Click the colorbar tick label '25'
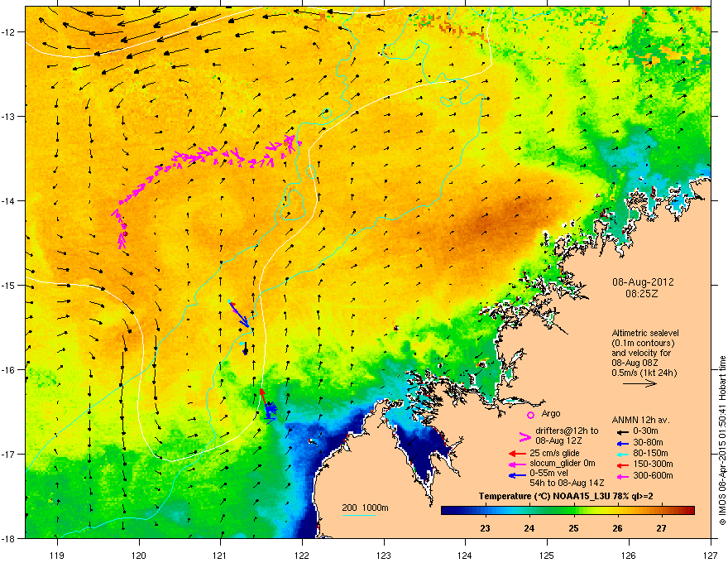Screen dimensions: 728x563 pyautogui.click(x=574, y=528)
